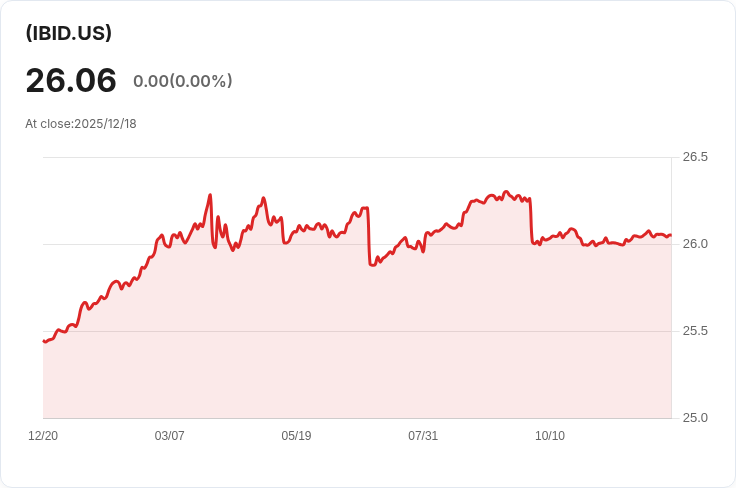Click the 0.00(0.00%) price change text

(182, 81)
